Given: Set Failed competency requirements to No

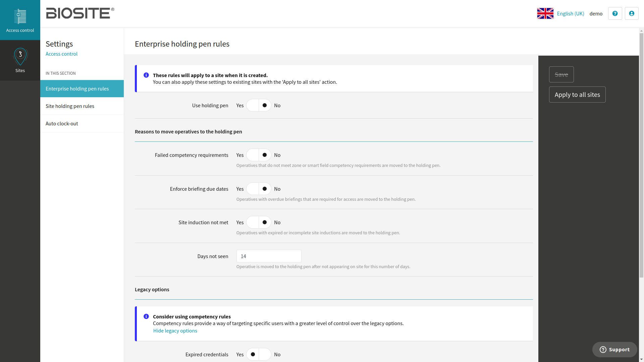Looking at the screenshot, I should (x=265, y=155).
